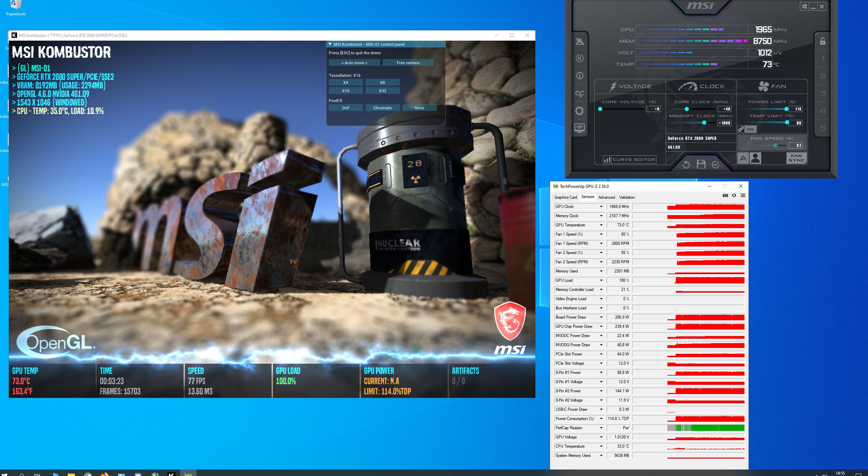The height and width of the screenshot is (476, 868).
Task: Launch Kombustor via the K icon in Afterburner
Action: (579, 58)
